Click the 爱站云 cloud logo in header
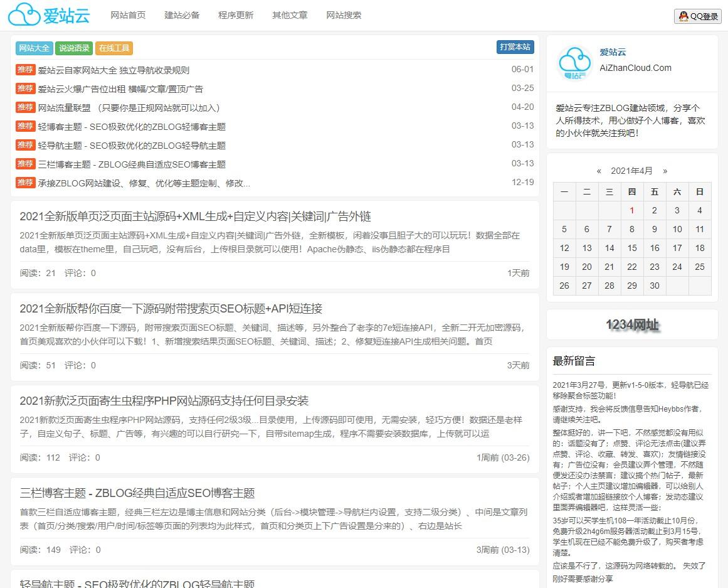The image size is (728, 588). 49,15
